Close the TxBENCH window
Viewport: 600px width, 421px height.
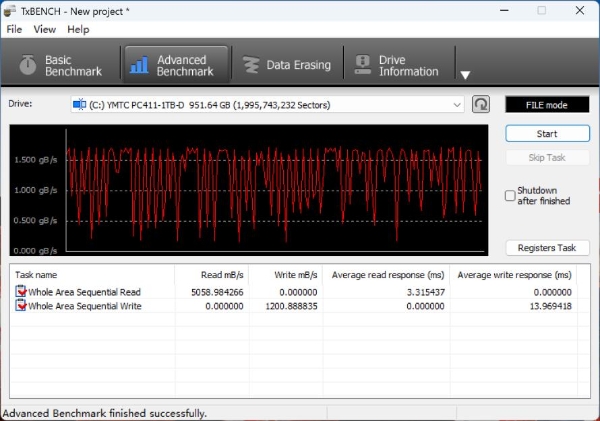click(x=580, y=10)
